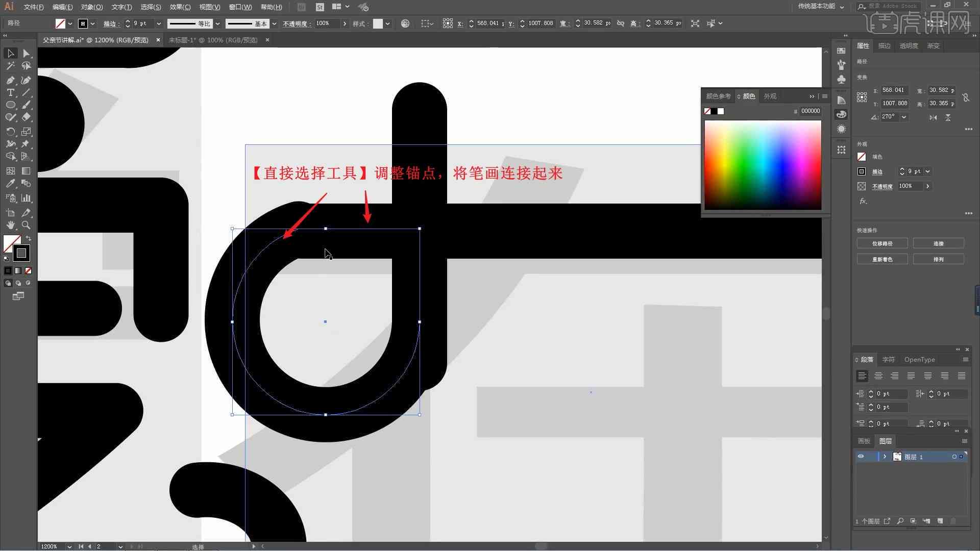
Task: Select the Direct Selection tool
Action: 26,53
